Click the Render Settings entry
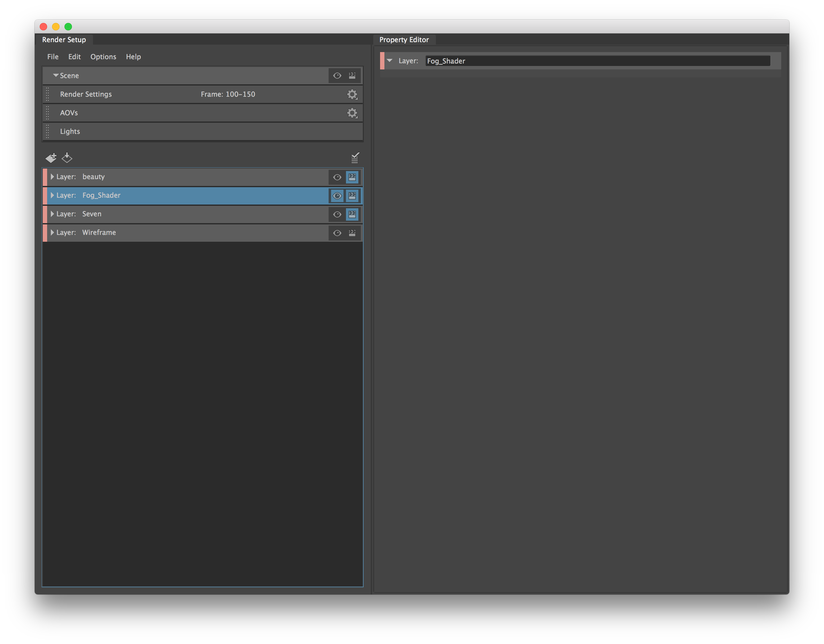 point(86,94)
